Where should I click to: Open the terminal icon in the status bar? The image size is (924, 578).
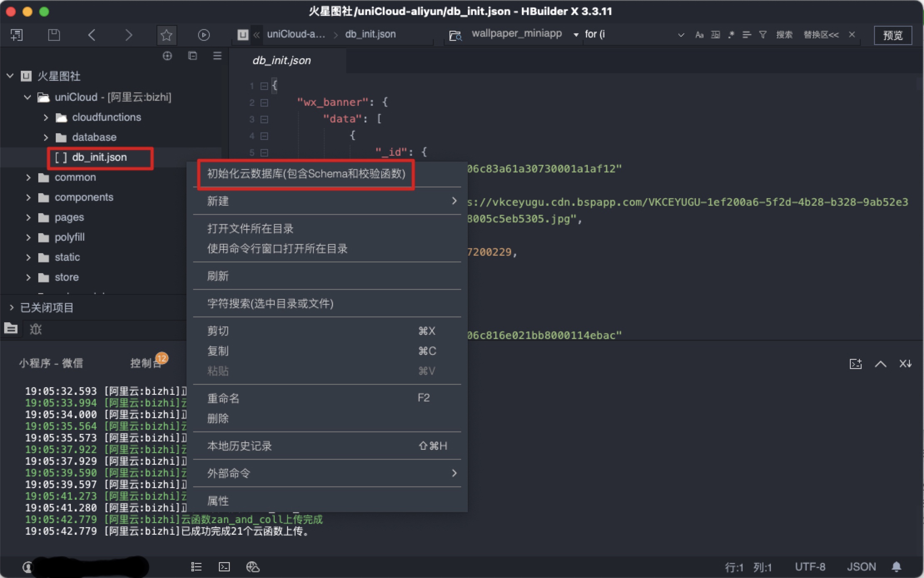click(224, 567)
